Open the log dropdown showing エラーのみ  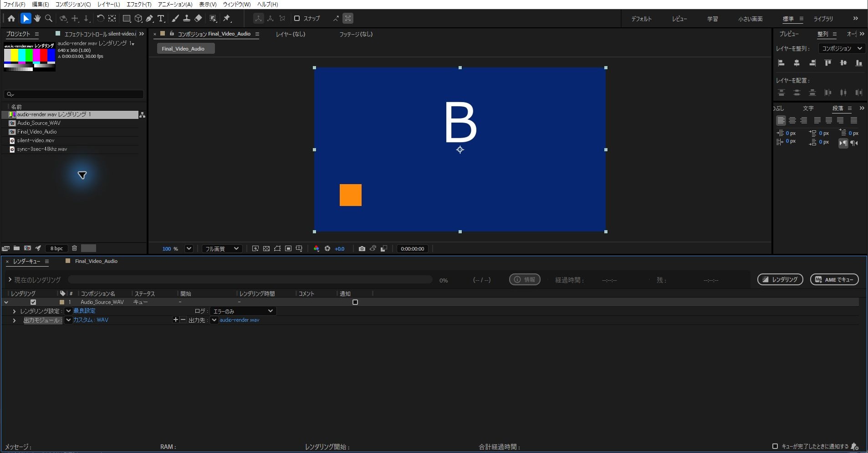pyautogui.click(x=243, y=311)
